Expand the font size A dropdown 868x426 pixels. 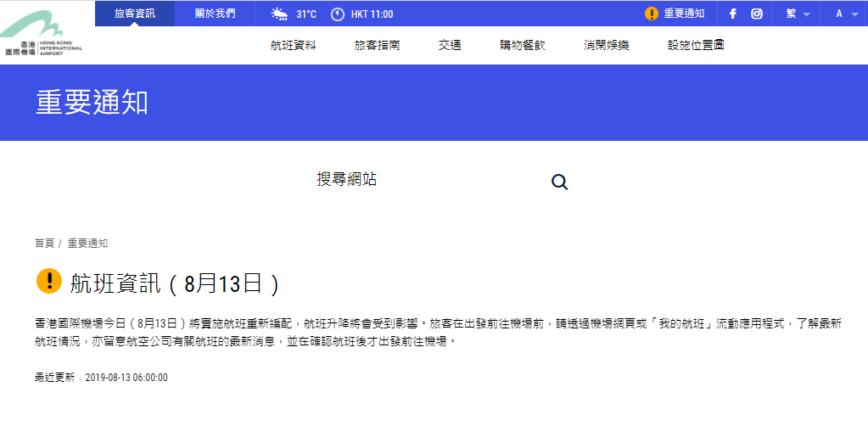tap(847, 14)
